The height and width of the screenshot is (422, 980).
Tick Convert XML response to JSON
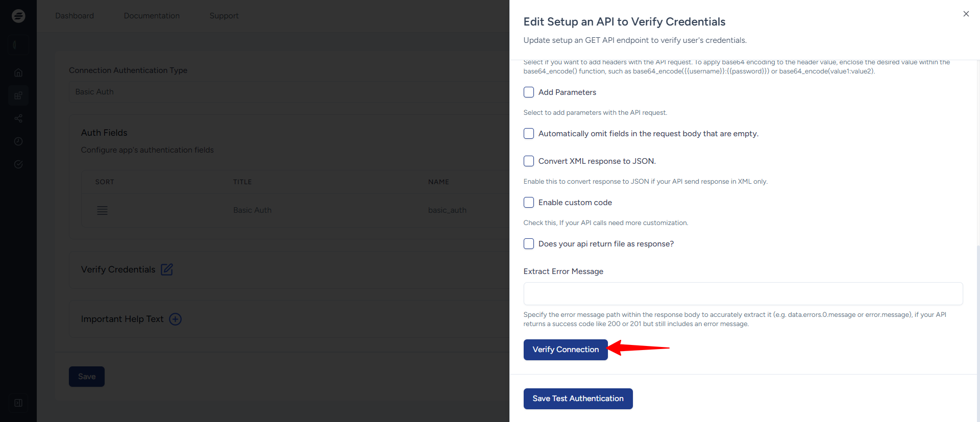coord(529,161)
